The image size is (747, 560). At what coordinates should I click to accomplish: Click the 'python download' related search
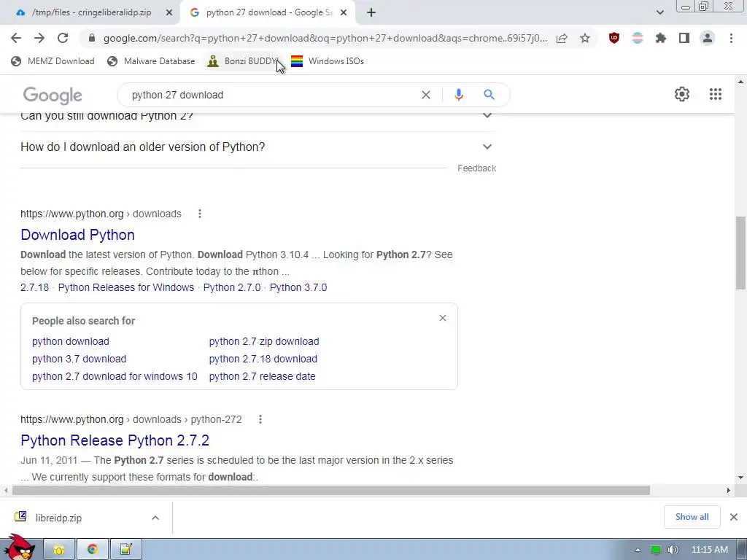(71, 341)
